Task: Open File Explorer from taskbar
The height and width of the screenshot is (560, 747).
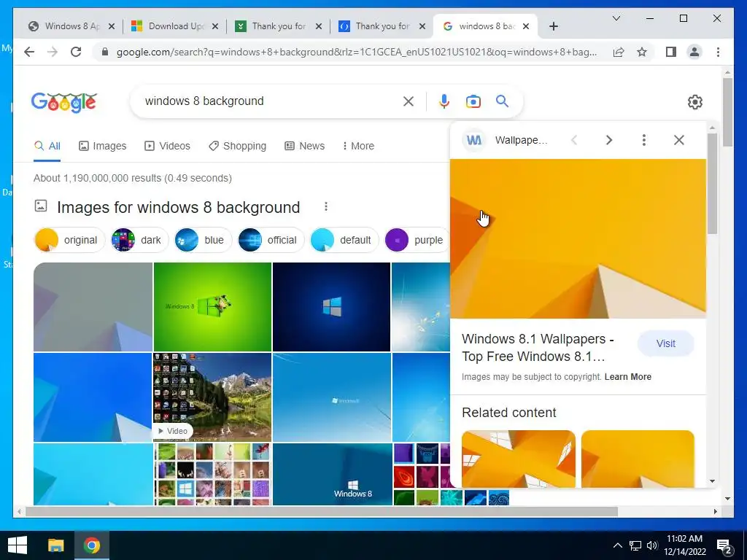Action: [55, 545]
